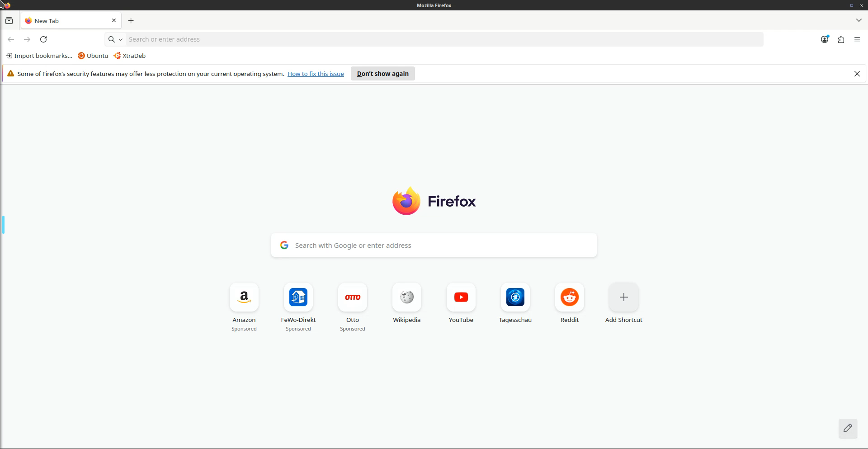Expand the list all tabs chevron
The height and width of the screenshot is (449, 868).
point(859,20)
